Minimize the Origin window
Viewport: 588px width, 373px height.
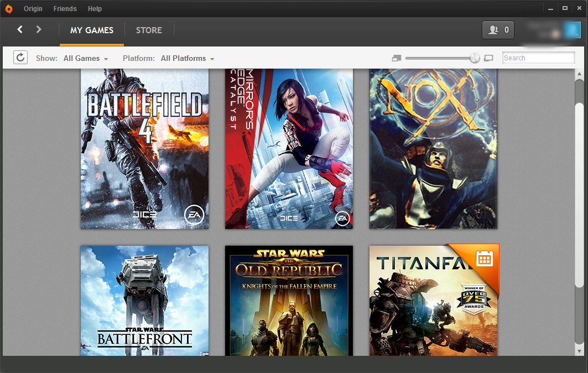coord(550,8)
